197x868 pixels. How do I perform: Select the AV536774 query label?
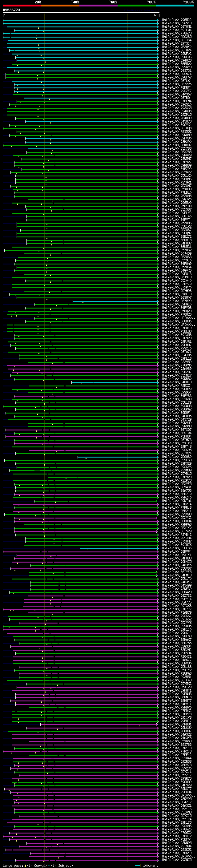(11, 10)
